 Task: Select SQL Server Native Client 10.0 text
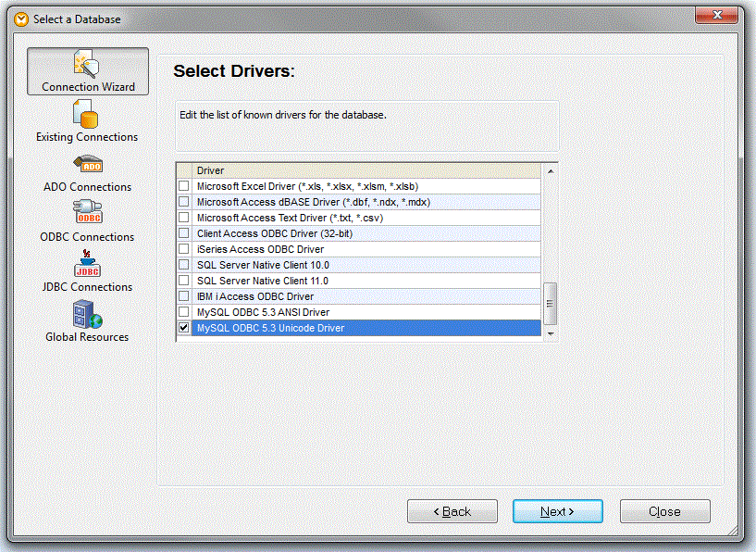263,265
